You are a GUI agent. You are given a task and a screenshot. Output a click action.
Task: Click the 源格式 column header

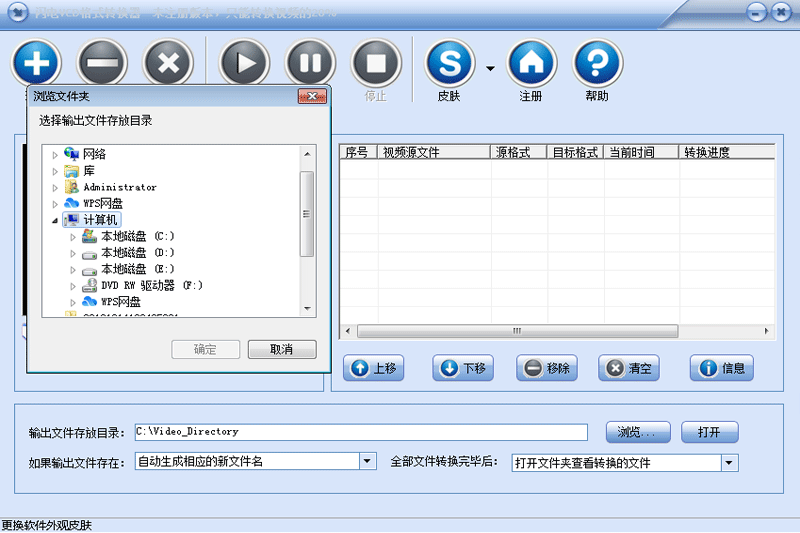click(518, 152)
